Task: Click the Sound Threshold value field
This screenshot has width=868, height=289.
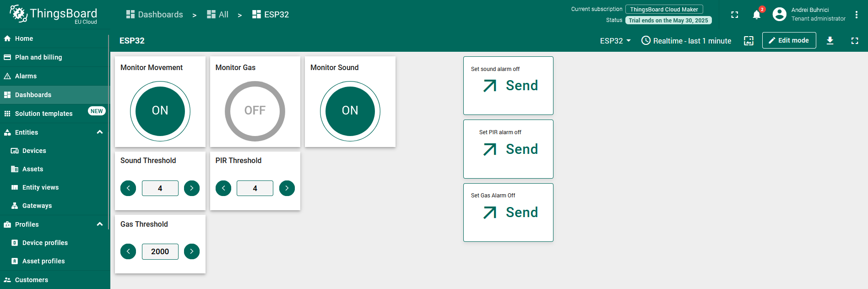Action: [x=160, y=188]
